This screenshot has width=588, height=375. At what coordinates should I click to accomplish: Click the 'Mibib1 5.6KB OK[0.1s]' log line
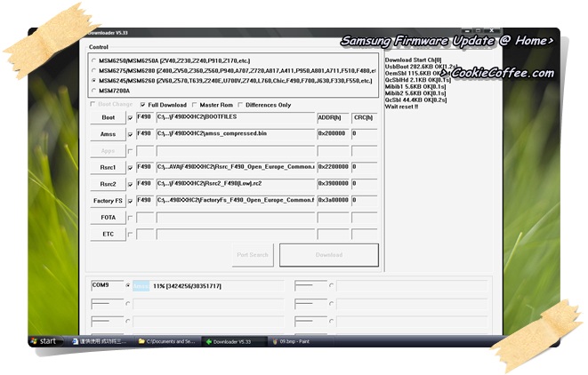(x=415, y=86)
